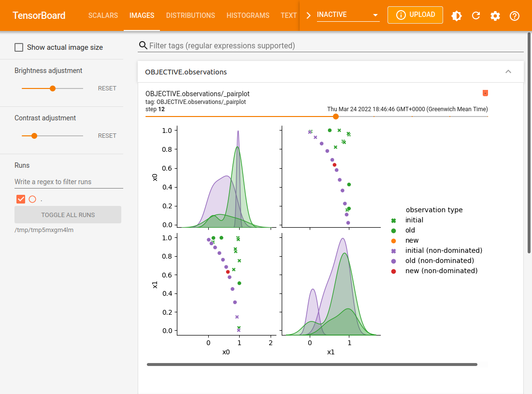Click the UPLOAD info icon
532x394 pixels.
coord(402,15)
